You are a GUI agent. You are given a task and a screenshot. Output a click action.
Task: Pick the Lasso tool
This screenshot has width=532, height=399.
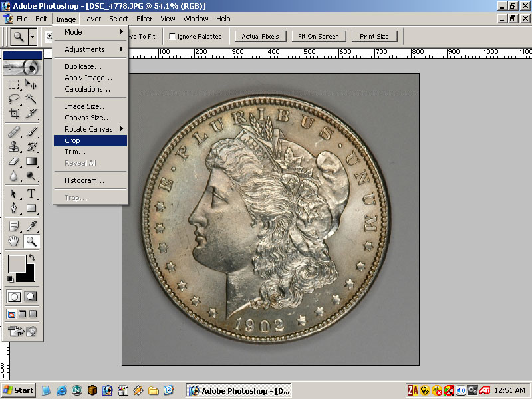14,99
